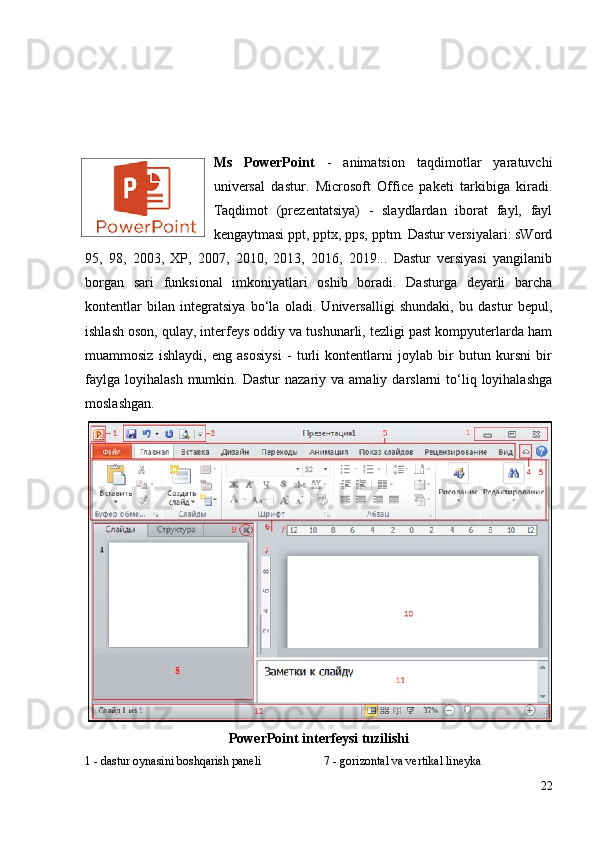This screenshot has width=595, height=842.
Task: Open the bullets list dropdown
Action: point(355,469)
